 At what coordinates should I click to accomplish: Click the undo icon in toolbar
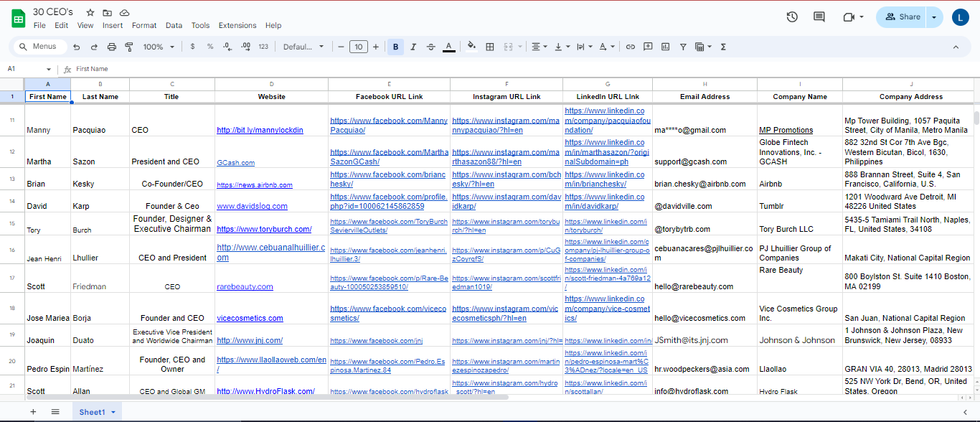[x=77, y=47]
